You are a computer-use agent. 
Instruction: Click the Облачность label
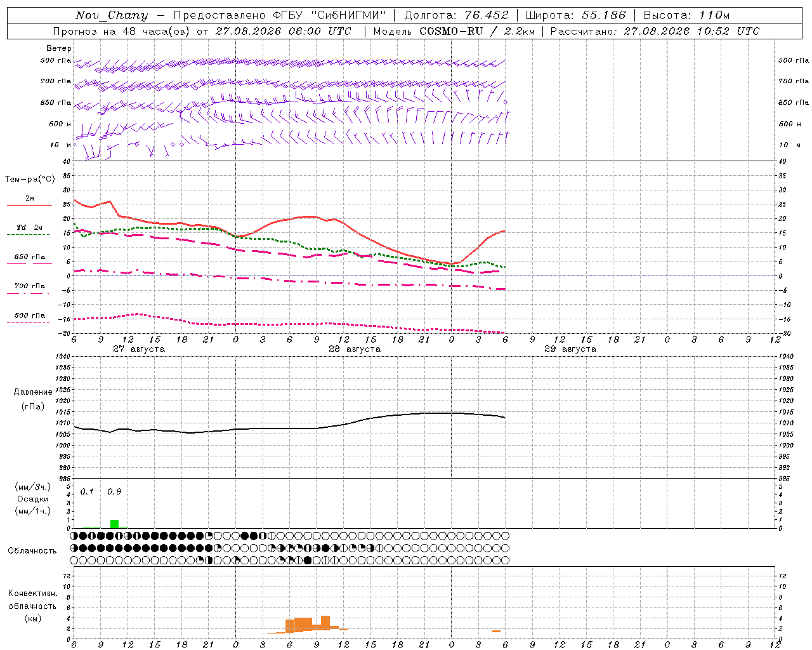[32, 550]
